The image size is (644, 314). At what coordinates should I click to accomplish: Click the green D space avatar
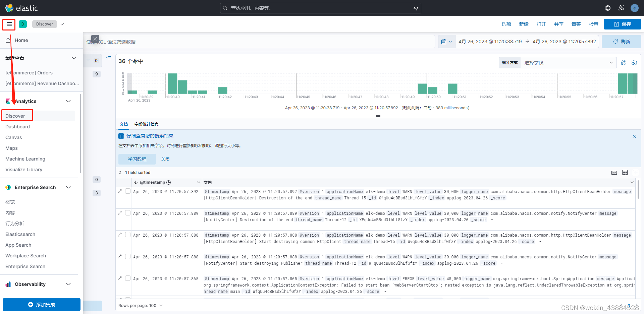23,24
